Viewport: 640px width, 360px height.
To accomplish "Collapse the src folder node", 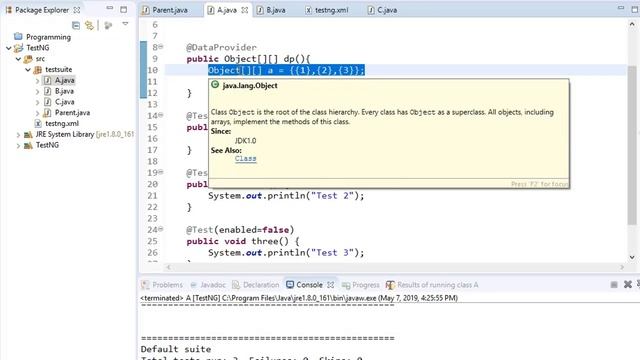I will [x=18, y=59].
